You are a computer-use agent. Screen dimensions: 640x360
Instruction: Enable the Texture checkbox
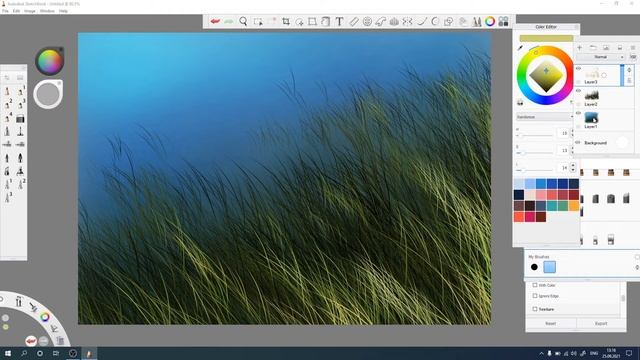tap(535, 309)
